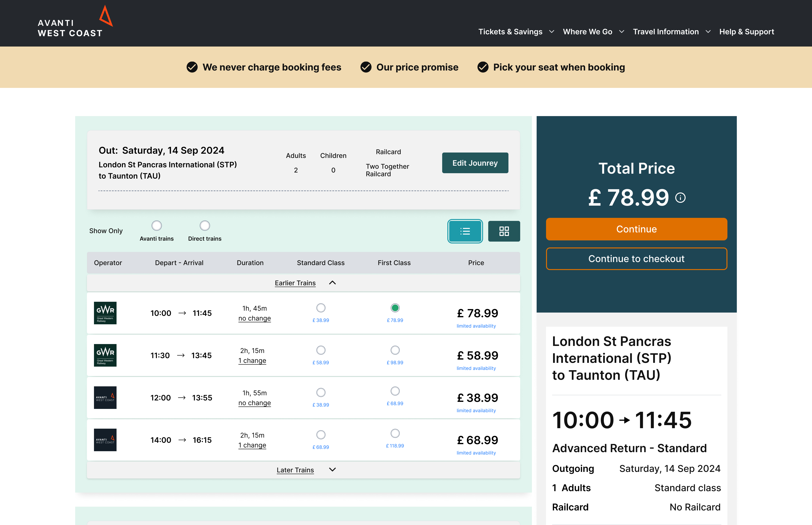Click Continue to checkout button
The height and width of the screenshot is (525, 812).
(x=636, y=259)
